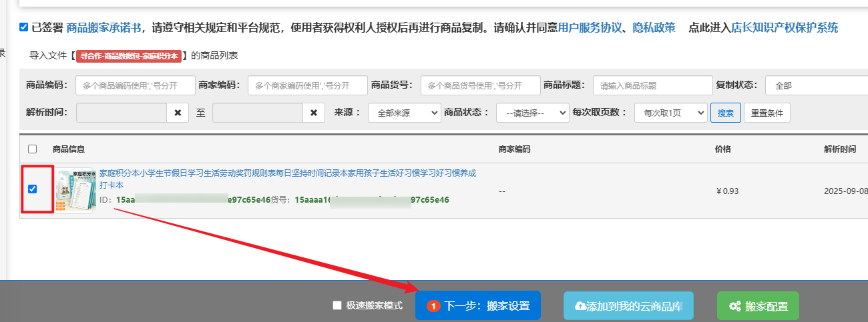Uncheck the 商品搬家承诺书 agreement checkbox
868x322 pixels.
(x=24, y=27)
